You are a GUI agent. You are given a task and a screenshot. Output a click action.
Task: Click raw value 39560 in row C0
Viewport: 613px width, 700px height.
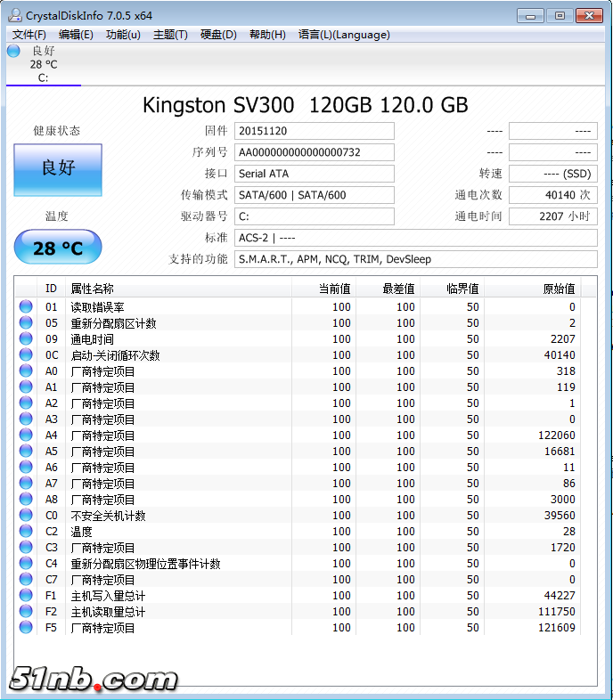pyautogui.click(x=560, y=515)
